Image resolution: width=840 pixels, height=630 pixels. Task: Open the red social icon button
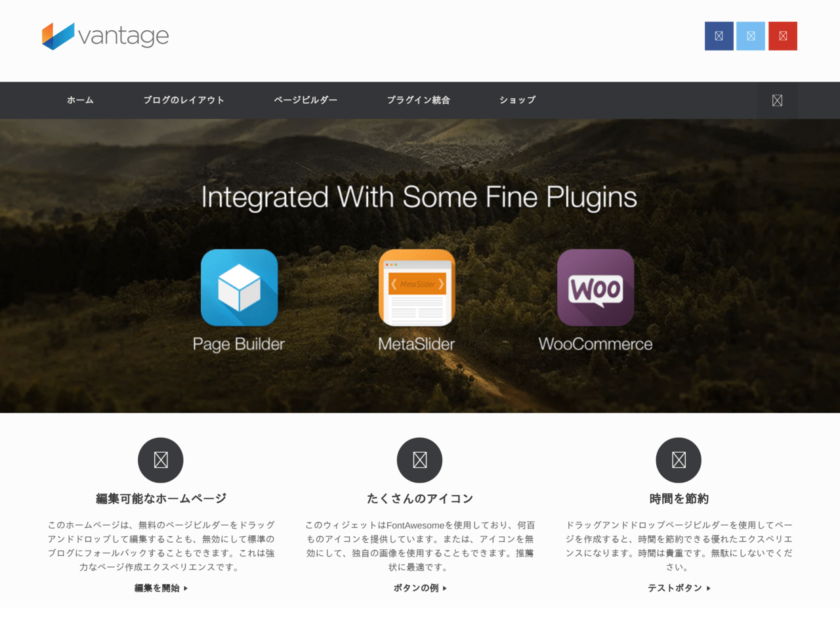point(783,36)
